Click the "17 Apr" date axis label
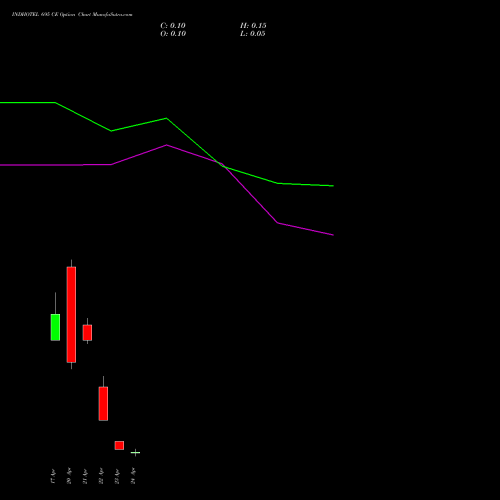Viewport: 500px width, 500px height. (x=53, y=476)
